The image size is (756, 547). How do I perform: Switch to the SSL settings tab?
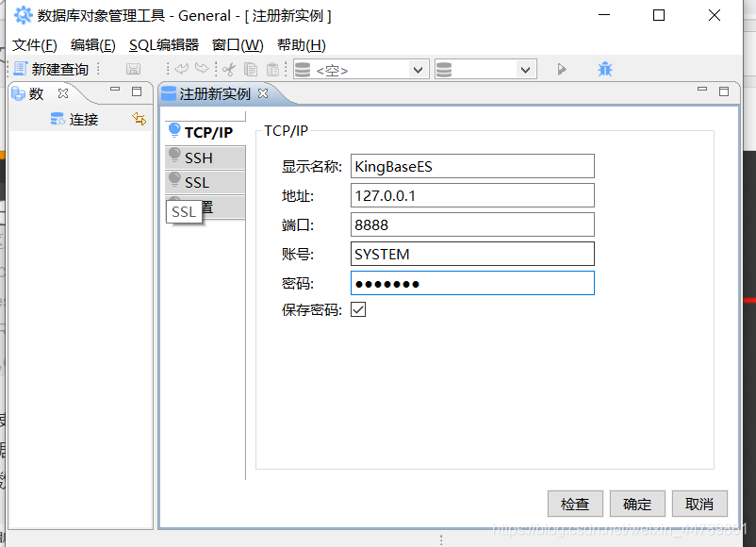point(205,182)
